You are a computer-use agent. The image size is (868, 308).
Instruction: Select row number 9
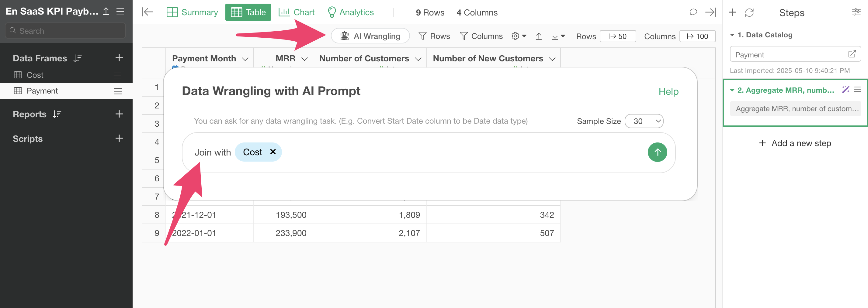154,233
